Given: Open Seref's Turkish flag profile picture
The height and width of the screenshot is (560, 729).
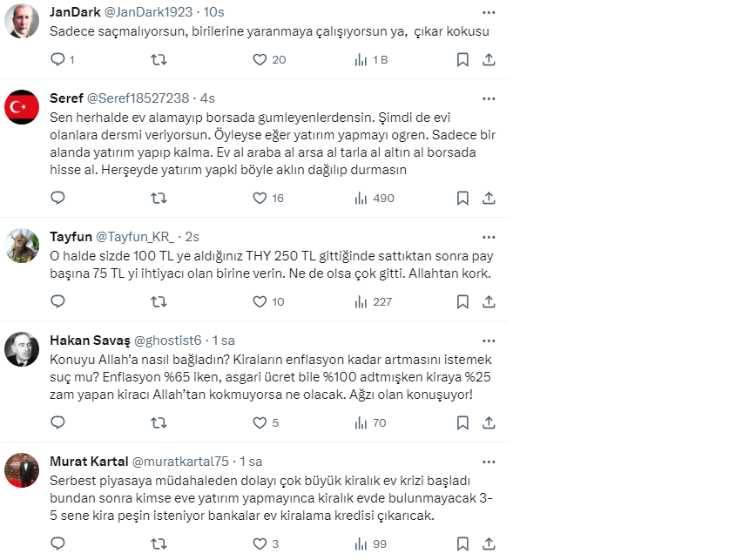Looking at the screenshot, I should (x=22, y=107).
